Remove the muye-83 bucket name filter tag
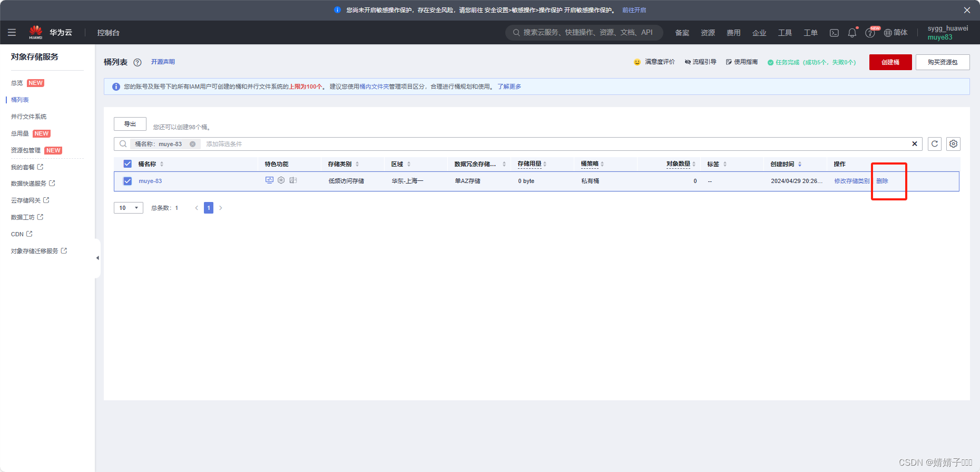 click(x=193, y=144)
